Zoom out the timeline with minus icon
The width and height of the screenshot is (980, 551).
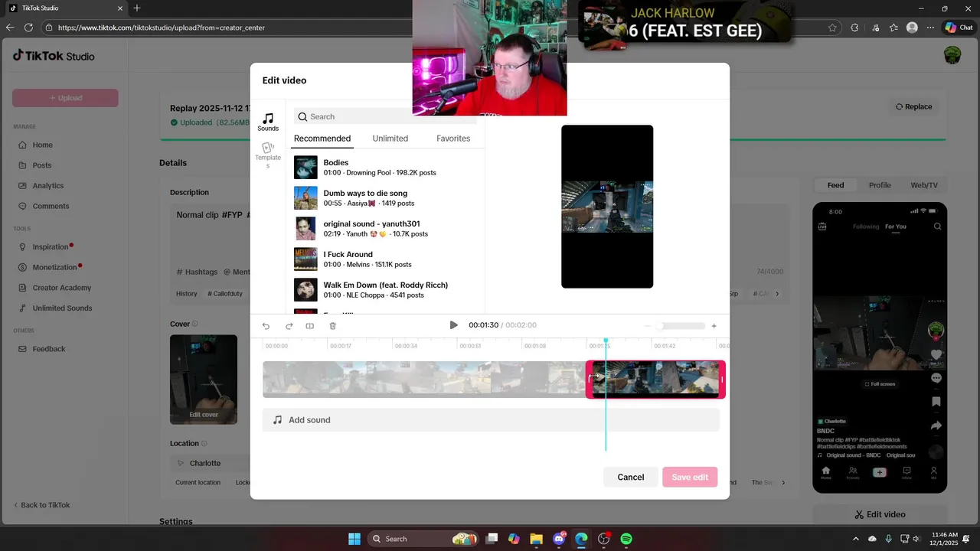(x=648, y=326)
